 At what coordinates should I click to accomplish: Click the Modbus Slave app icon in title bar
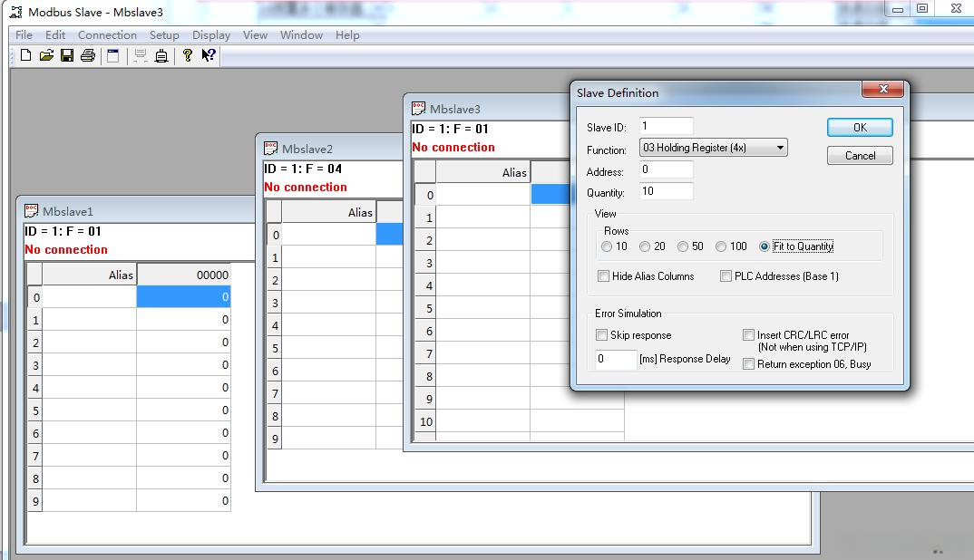tap(15, 12)
